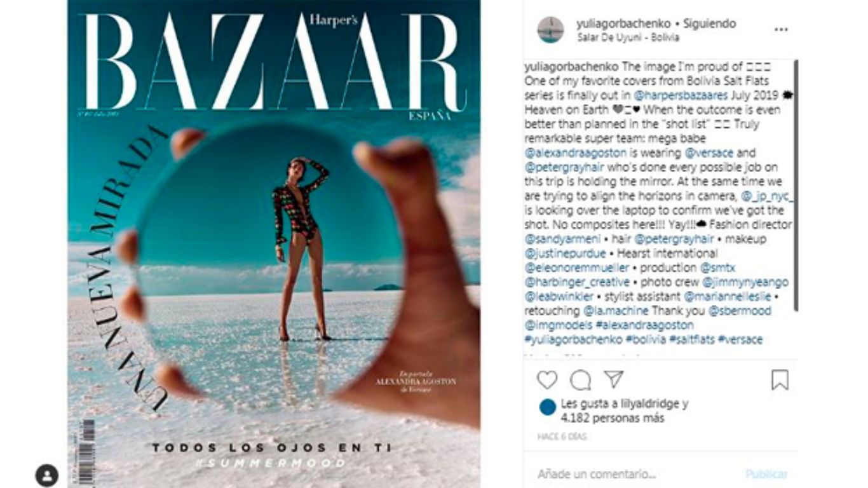
Task: Visit the @alexandraagoston profile mention
Action: tap(575, 153)
